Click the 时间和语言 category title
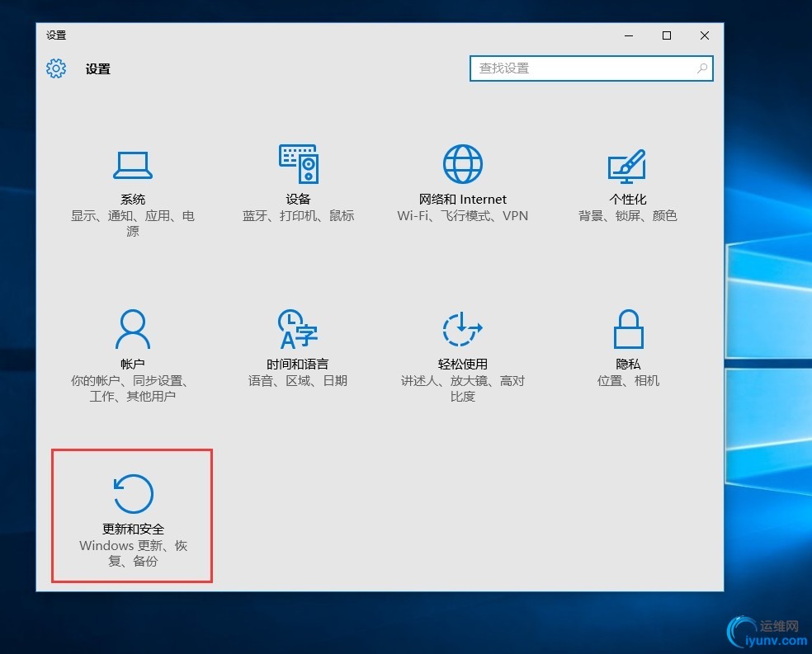812x654 pixels. (297, 364)
